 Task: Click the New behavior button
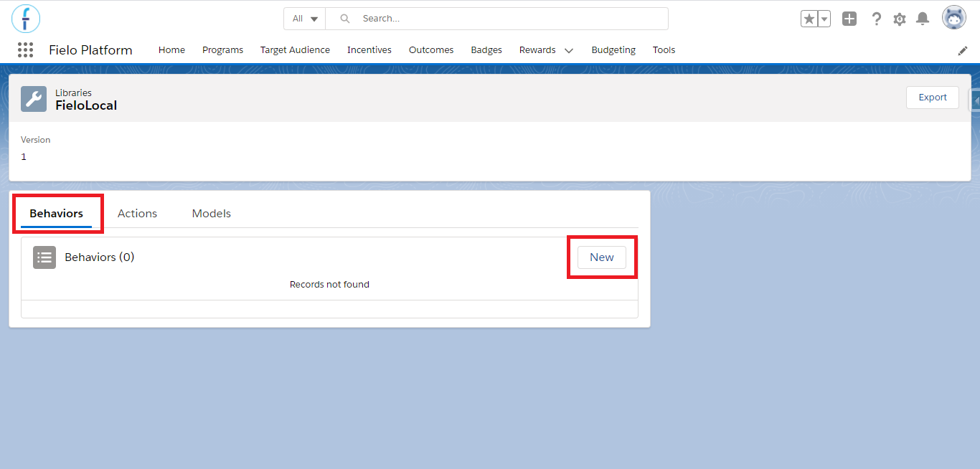pos(602,257)
